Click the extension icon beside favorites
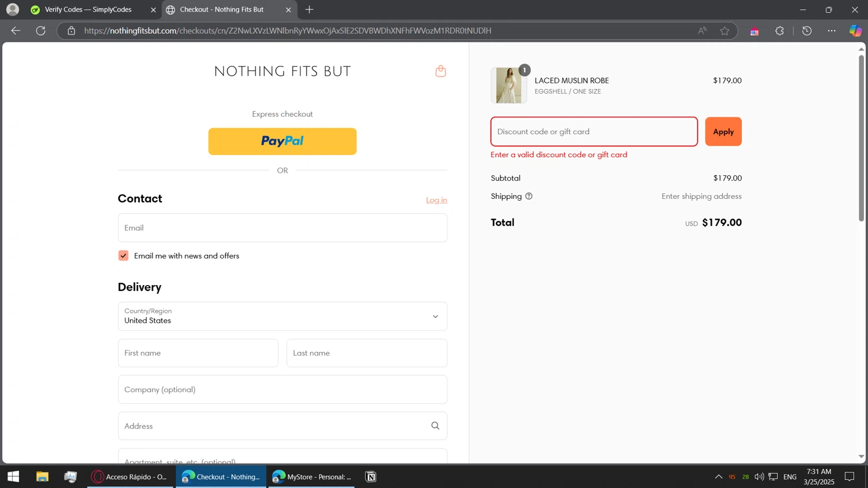 pos(754,31)
